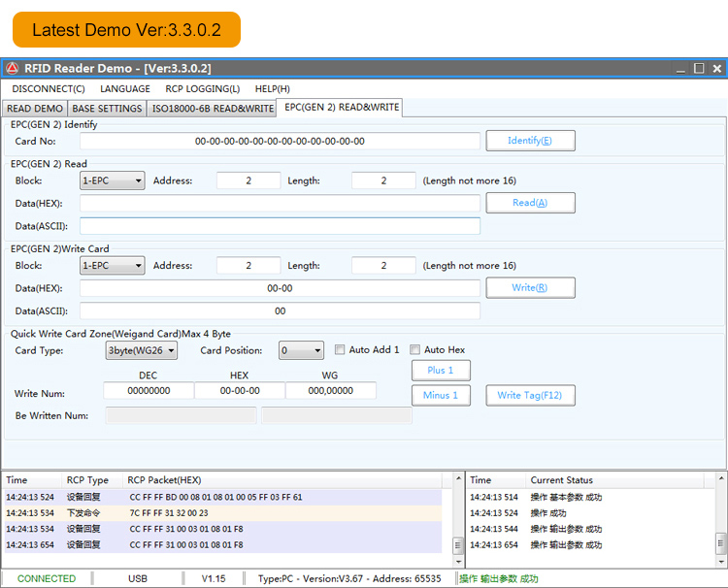Image resolution: width=728 pixels, height=588 pixels.
Task: Open the DISCONNECT(C) menu
Action: tap(49, 89)
